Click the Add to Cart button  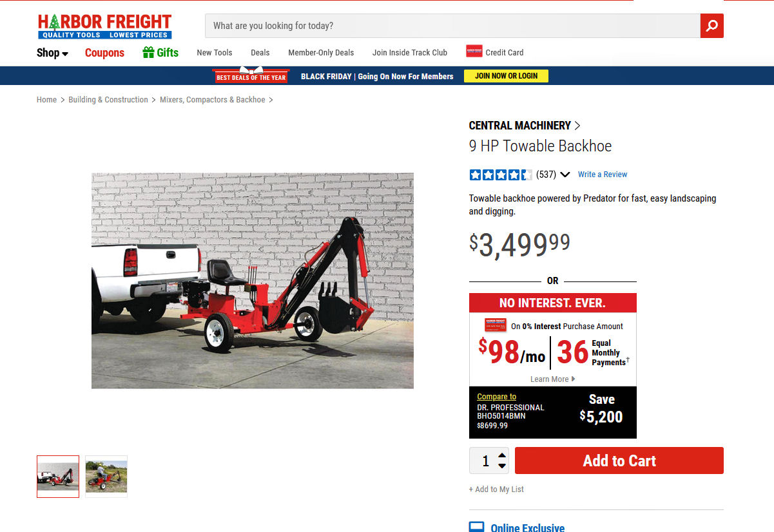pyautogui.click(x=619, y=461)
